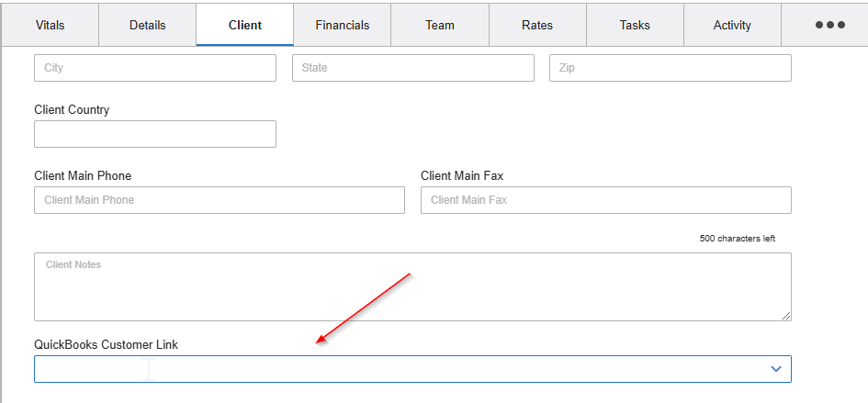Select the Client tab
The height and width of the screenshot is (403, 868).
(x=244, y=25)
